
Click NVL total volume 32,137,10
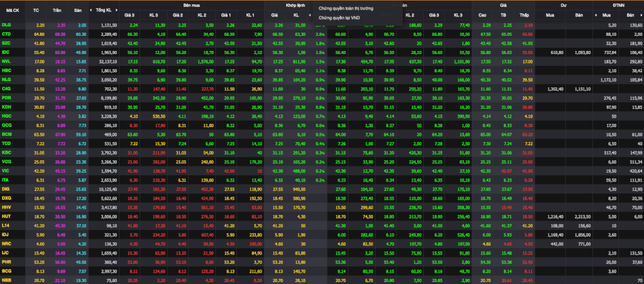point(108,61)
